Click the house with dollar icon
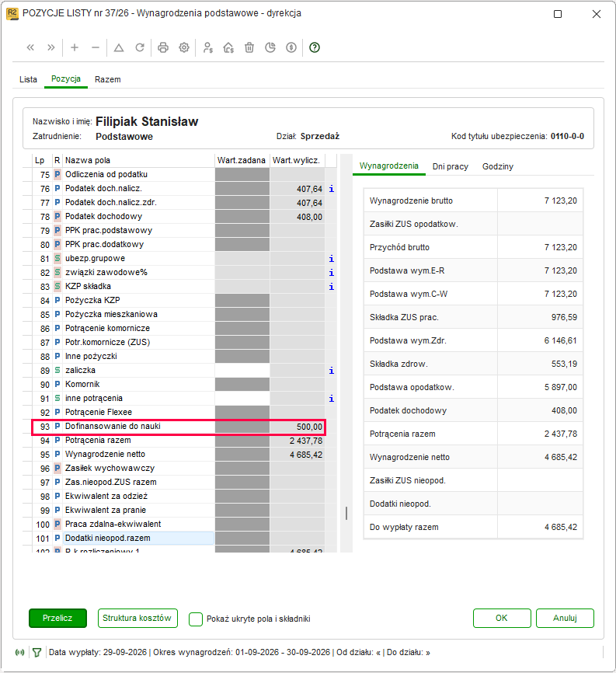616x673 pixels. pyautogui.click(x=228, y=47)
